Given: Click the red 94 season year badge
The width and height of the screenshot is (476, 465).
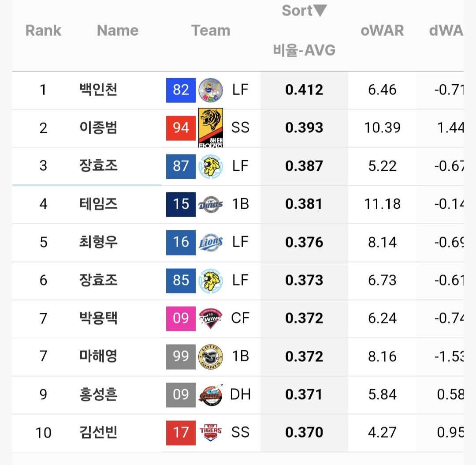Looking at the screenshot, I should pos(181,128).
